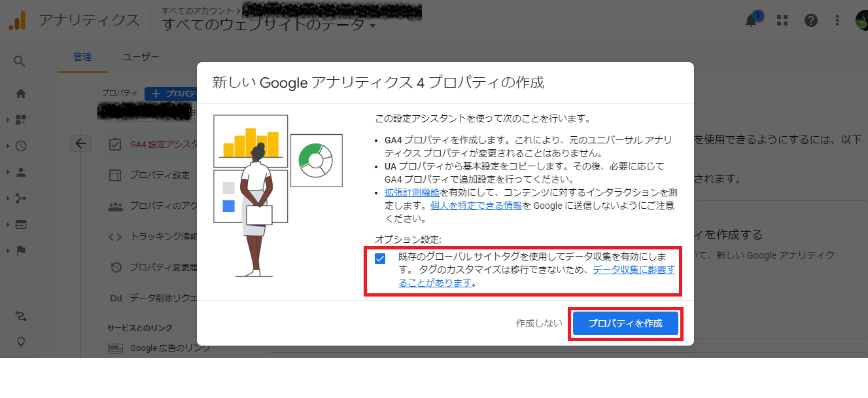Click the Dd data deletion icon
Screen dimensions: 868x398
[115, 298]
